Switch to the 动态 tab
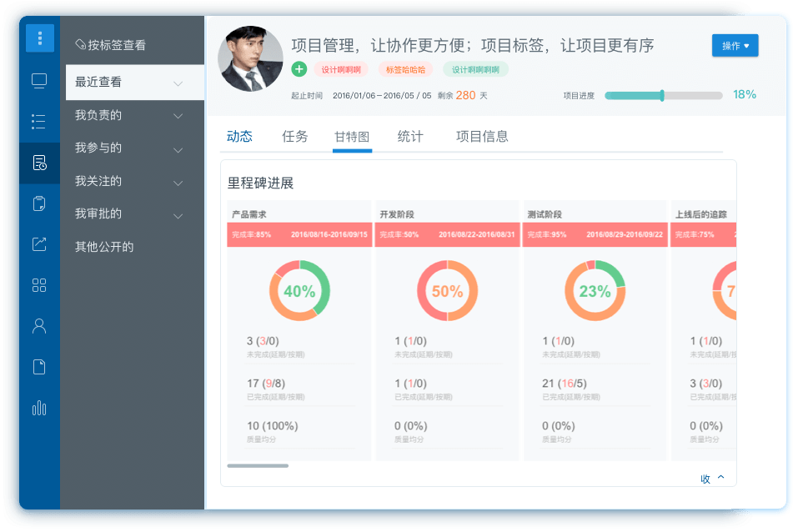Screen dimensions: 793x532 click(239, 137)
